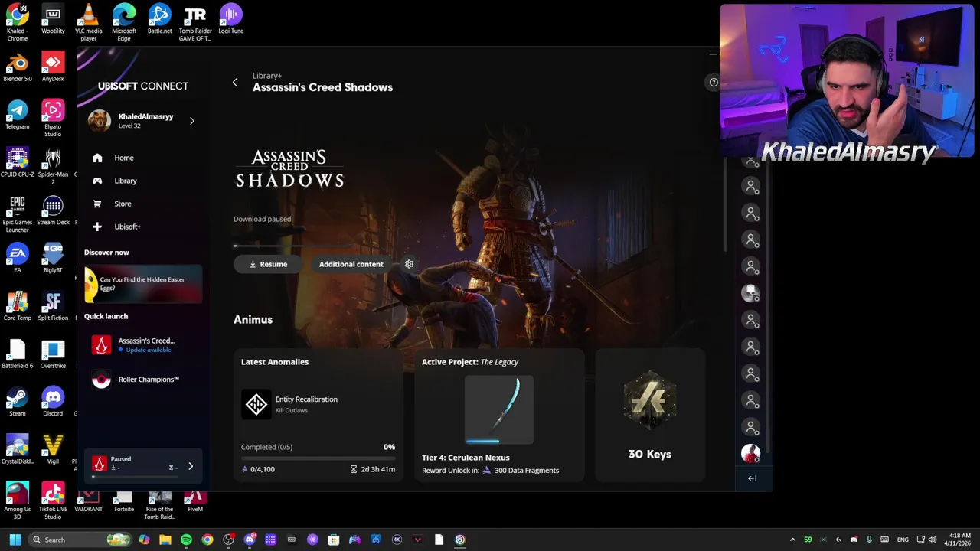
Task: Open Khaled Chrome desktop shortcut
Action: click(x=18, y=22)
